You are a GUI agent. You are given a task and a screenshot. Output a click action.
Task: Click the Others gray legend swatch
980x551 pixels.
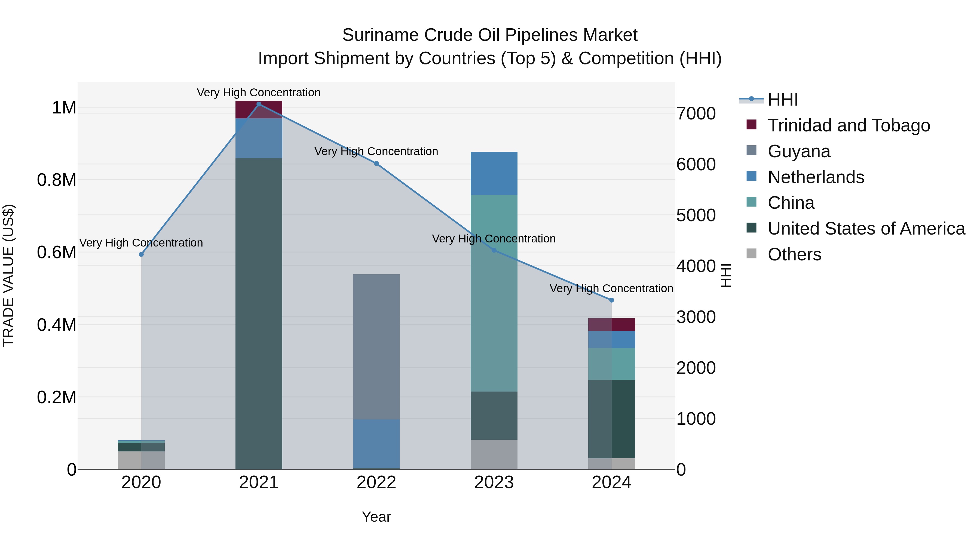tap(751, 253)
